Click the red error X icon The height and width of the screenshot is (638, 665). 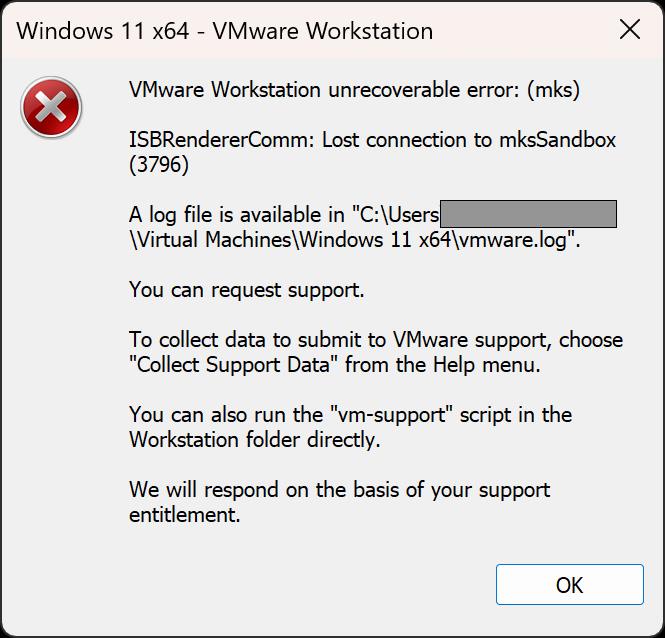tap(51, 107)
